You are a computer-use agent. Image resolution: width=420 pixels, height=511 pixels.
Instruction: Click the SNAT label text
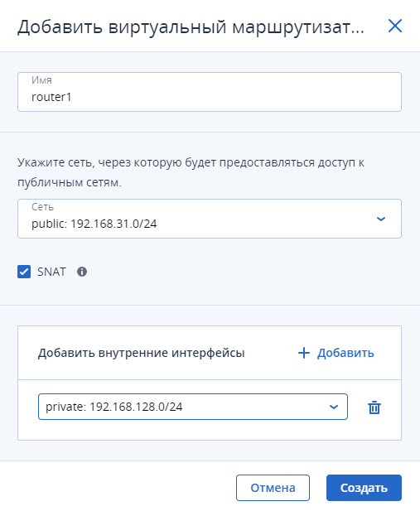click(x=51, y=272)
